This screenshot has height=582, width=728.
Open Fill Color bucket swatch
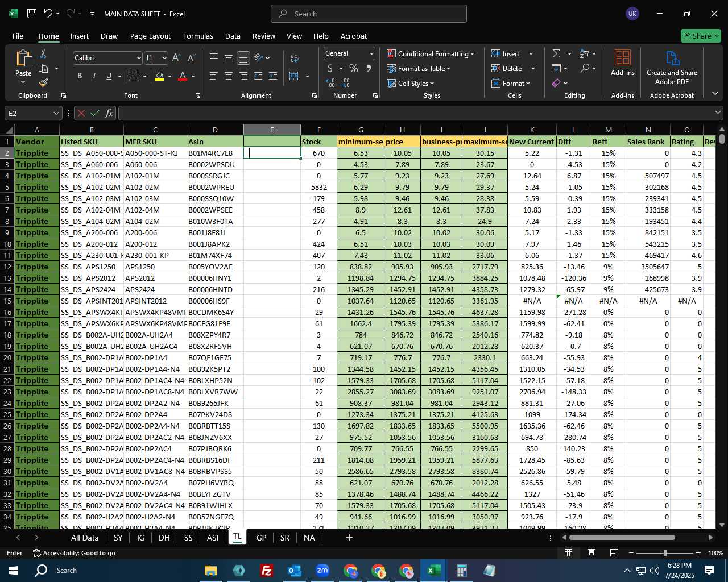(x=159, y=76)
